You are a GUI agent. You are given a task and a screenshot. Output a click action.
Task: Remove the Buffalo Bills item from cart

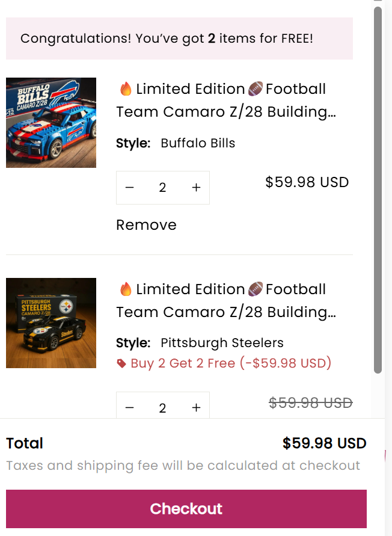[x=146, y=225]
